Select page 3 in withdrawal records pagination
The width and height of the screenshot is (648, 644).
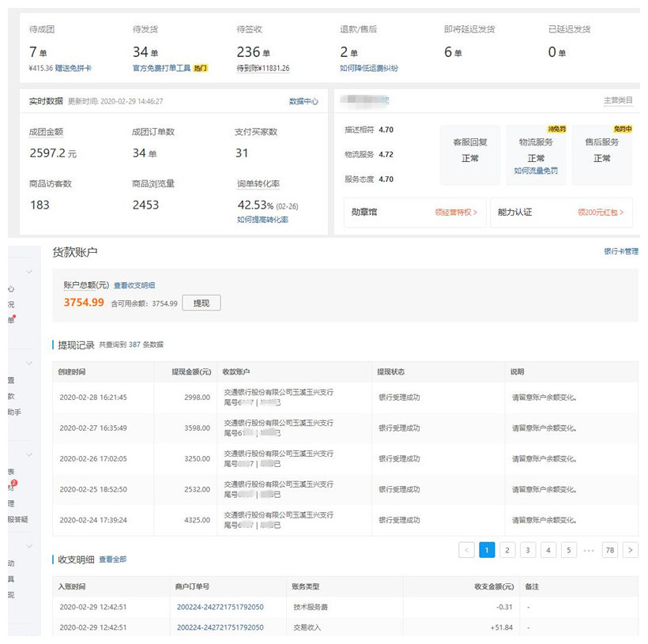click(x=528, y=550)
